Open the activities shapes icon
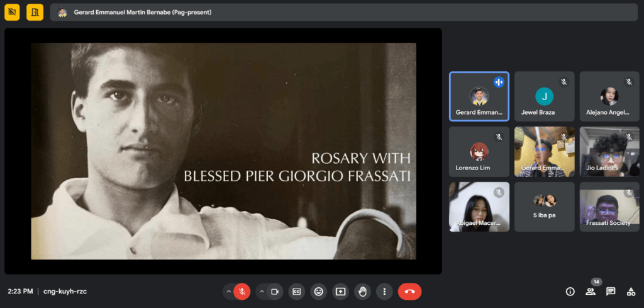Screen dimensions: 644x308 [630, 292]
